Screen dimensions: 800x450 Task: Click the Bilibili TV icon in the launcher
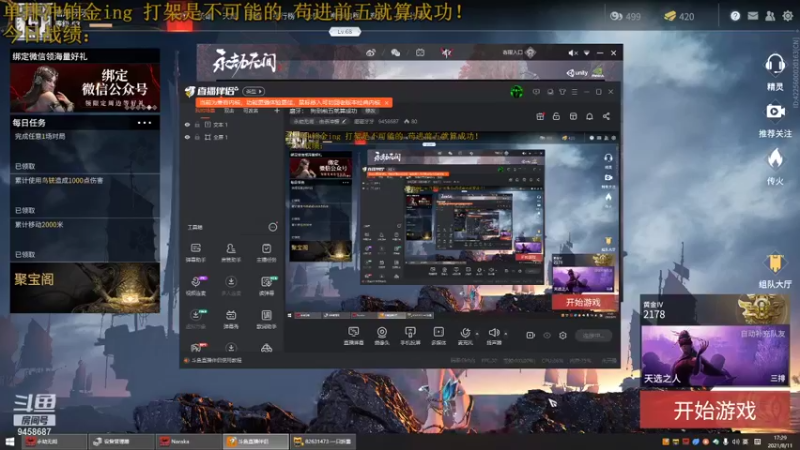point(420,53)
